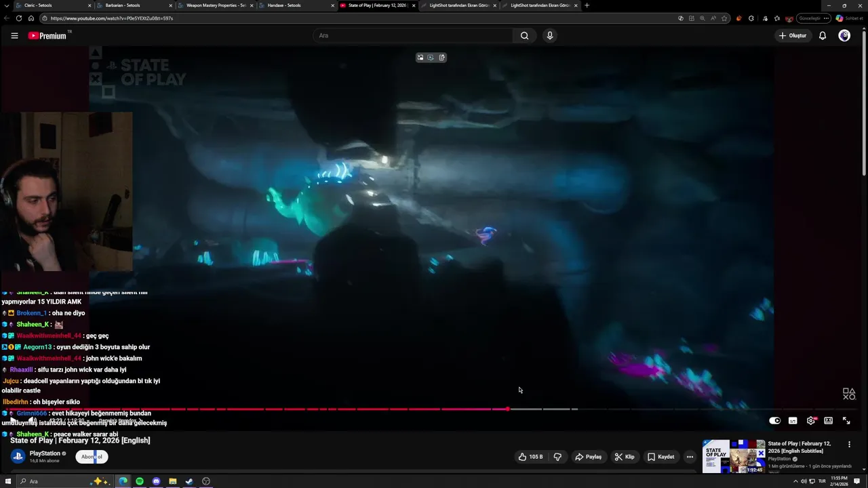Save video with Kaydet button
868x488 pixels.
click(x=660, y=457)
